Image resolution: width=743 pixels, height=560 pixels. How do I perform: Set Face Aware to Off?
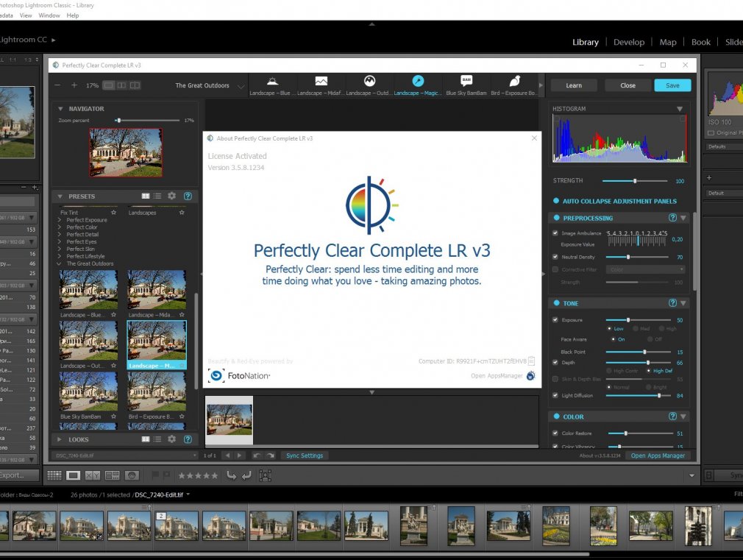pos(650,339)
